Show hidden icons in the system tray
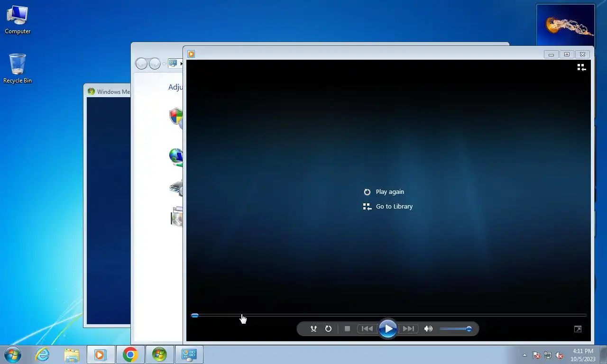 coord(524,355)
